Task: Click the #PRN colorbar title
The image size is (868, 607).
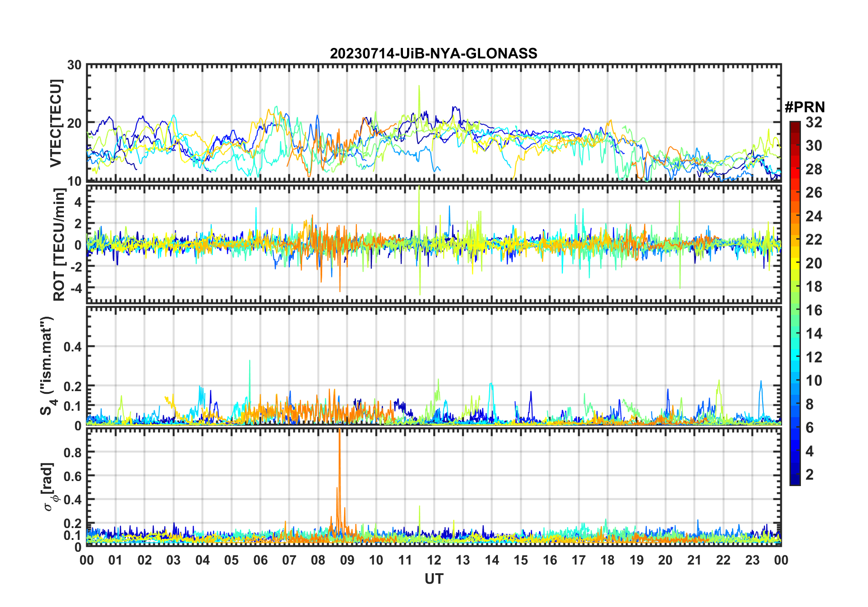Action: pos(805,107)
